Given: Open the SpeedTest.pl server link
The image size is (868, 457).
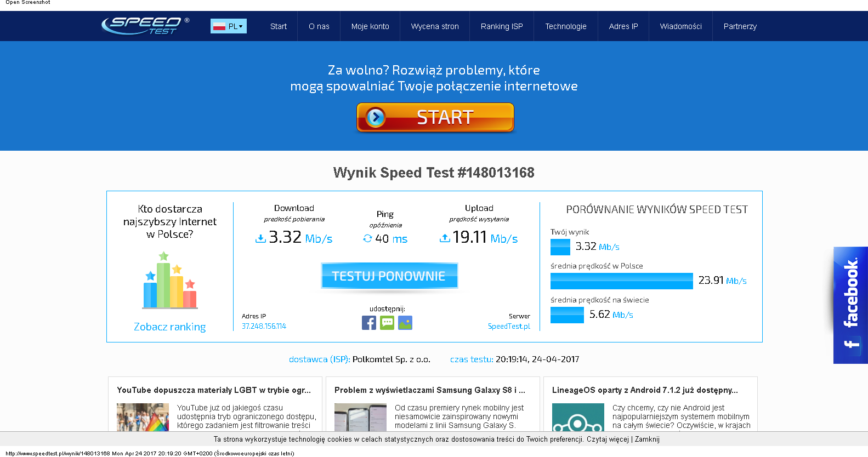Looking at the screenshot, I should click(x=509, y=326).
